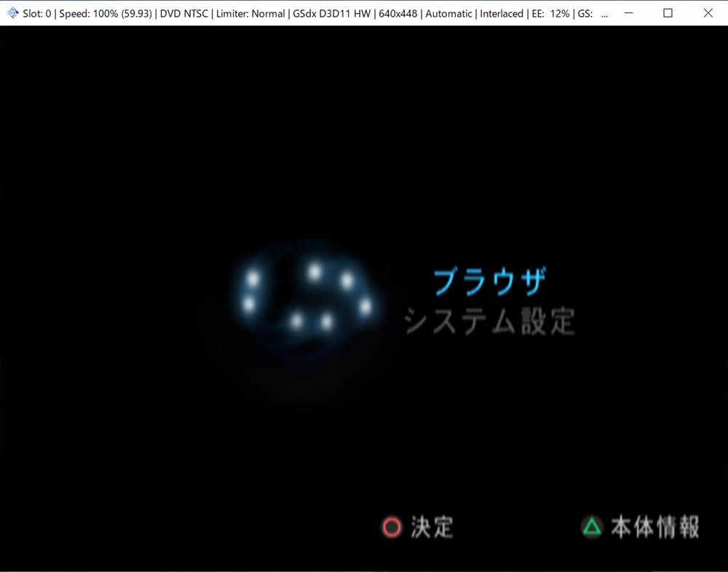Screen dimensions: 728x572
Task: Click the 決定 confirm label
Action: pyautogui.click(x=432, y=528)
